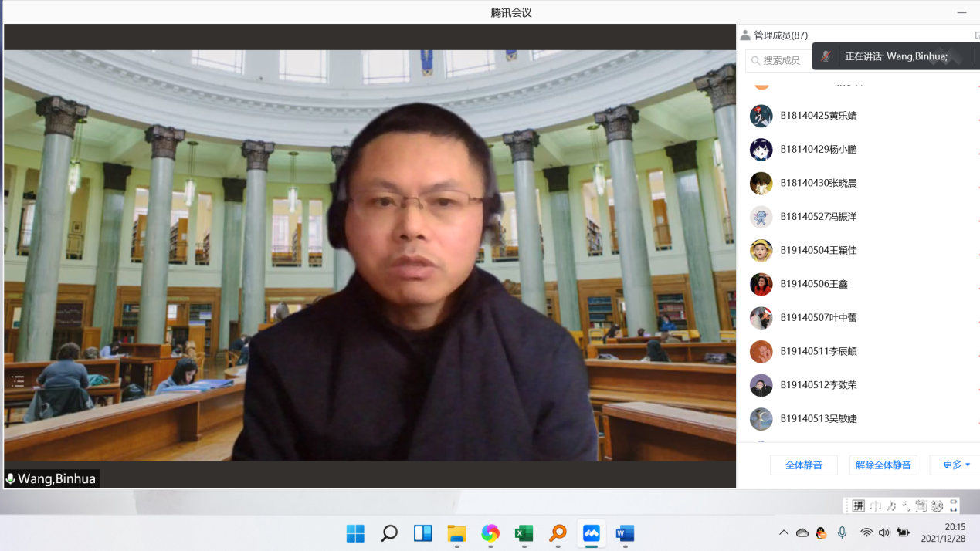Click avatar of B18140429杨小鹏
Image resolution: width=980 pixels, height=551 pixels.
pyautogui.click(x=761, y=150)
